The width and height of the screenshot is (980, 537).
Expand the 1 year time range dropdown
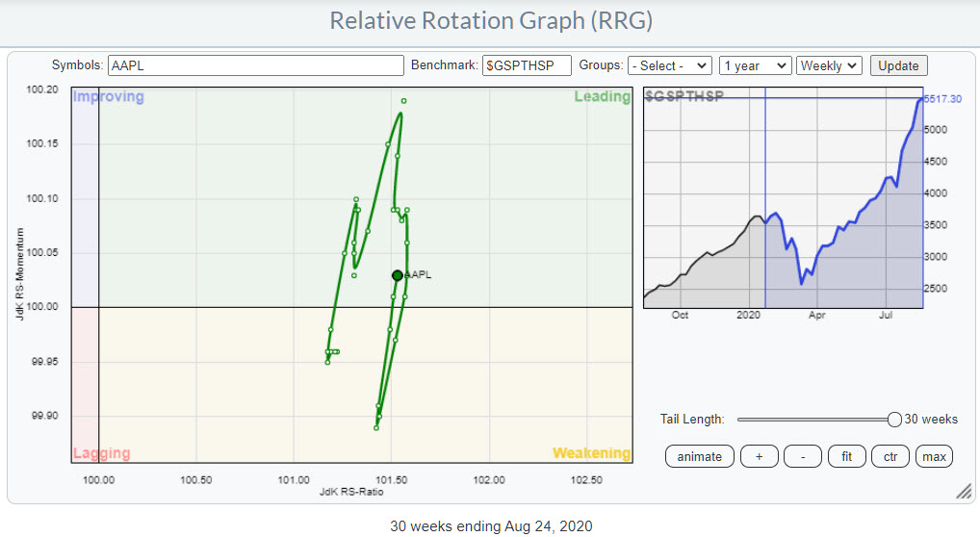pos(755,65)
